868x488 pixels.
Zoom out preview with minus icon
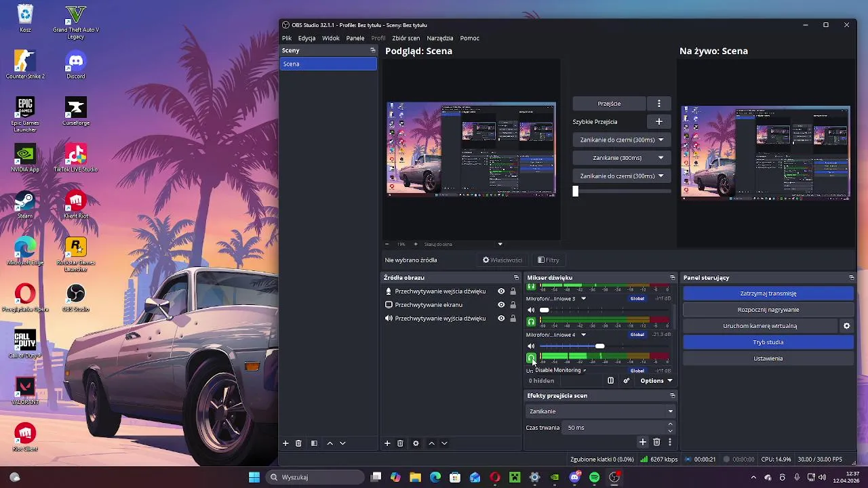tap(387, 244)
